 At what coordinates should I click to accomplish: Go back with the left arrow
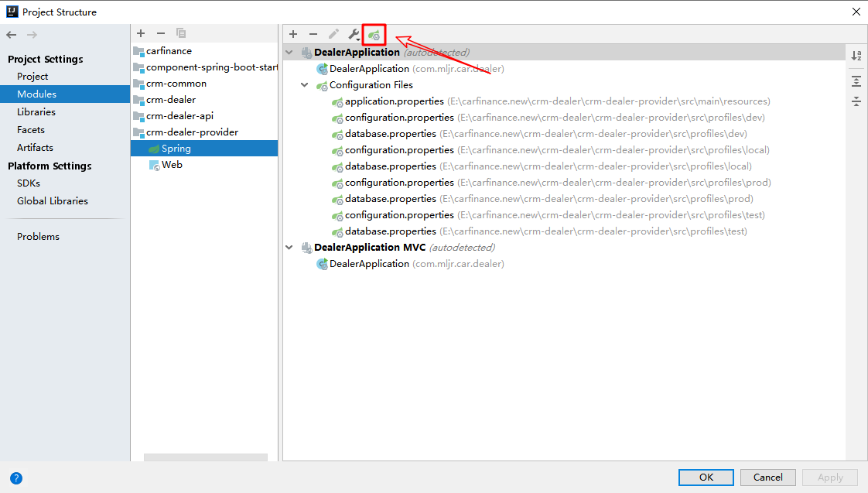tap(12, 35)
